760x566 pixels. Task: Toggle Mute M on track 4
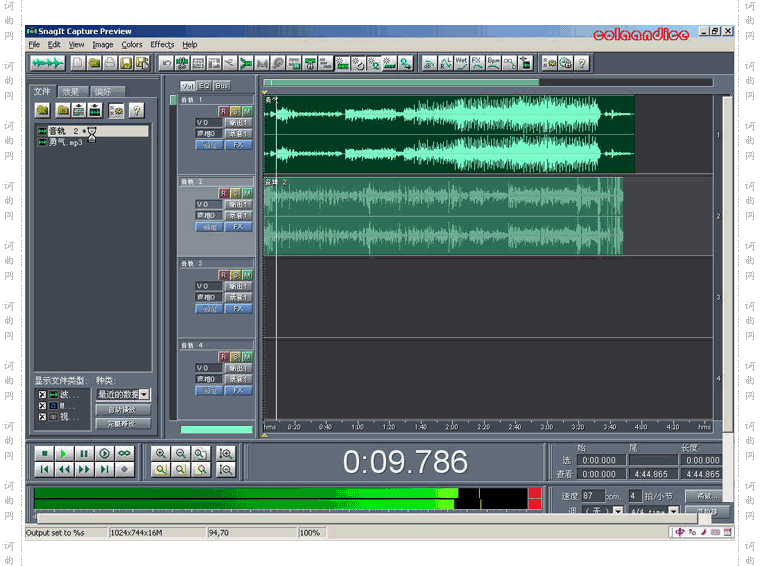(247, 357)
